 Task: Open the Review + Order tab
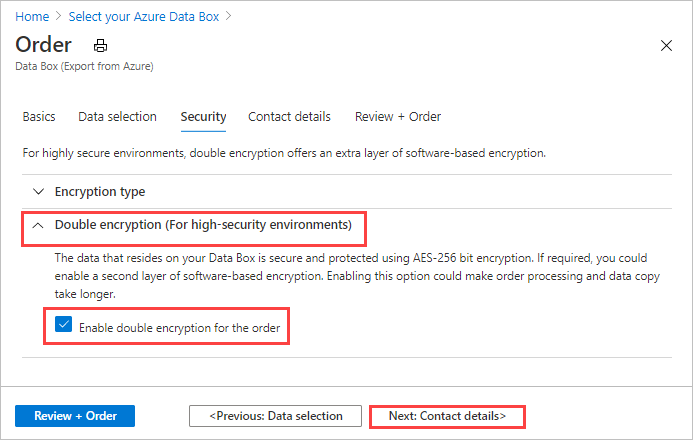point(397,116)
